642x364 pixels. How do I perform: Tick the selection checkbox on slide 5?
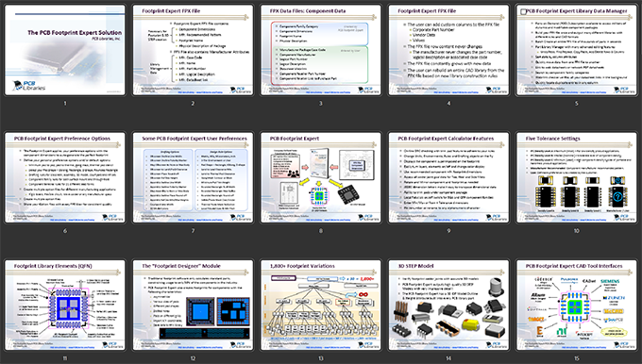coord(523,12)
